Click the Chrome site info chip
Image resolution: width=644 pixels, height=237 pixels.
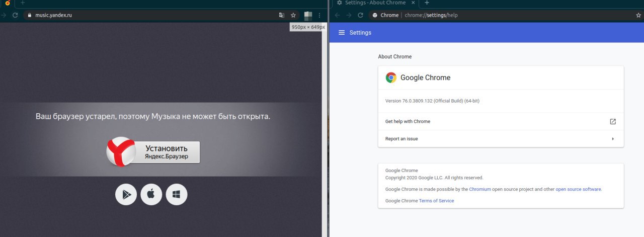click(386, 15)
